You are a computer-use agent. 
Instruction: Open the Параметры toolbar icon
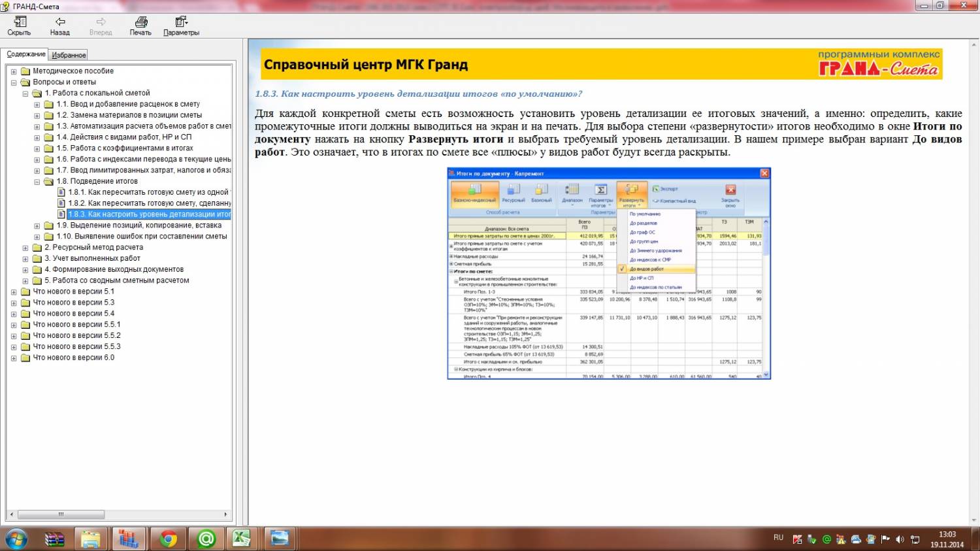point(181,25)
